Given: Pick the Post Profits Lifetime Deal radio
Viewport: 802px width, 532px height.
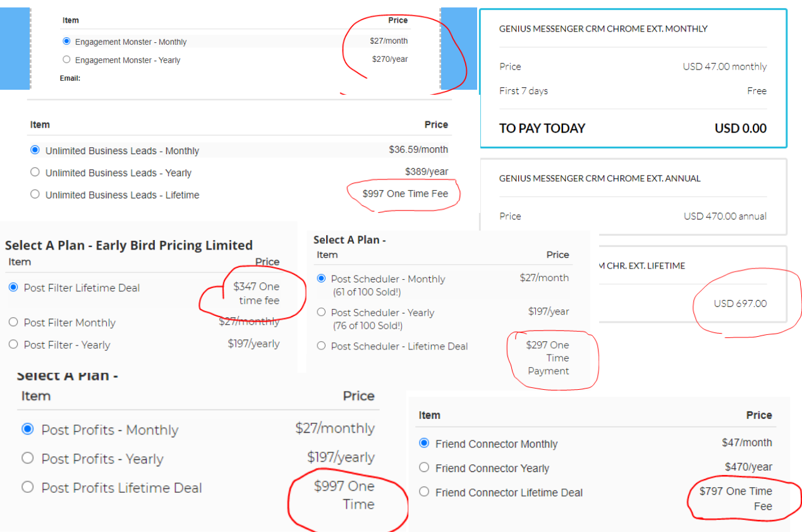Looking at the screenshot, I should [x=27, y=487].
